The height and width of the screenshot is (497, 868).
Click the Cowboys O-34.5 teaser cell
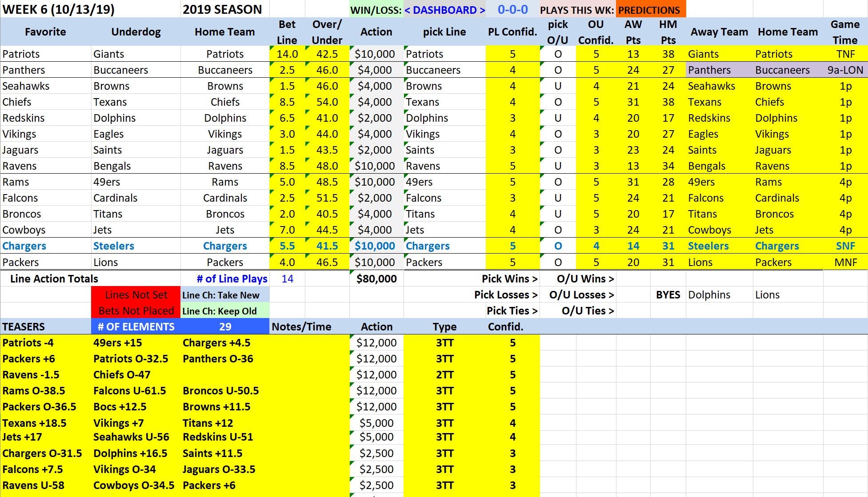pos(136,485)
